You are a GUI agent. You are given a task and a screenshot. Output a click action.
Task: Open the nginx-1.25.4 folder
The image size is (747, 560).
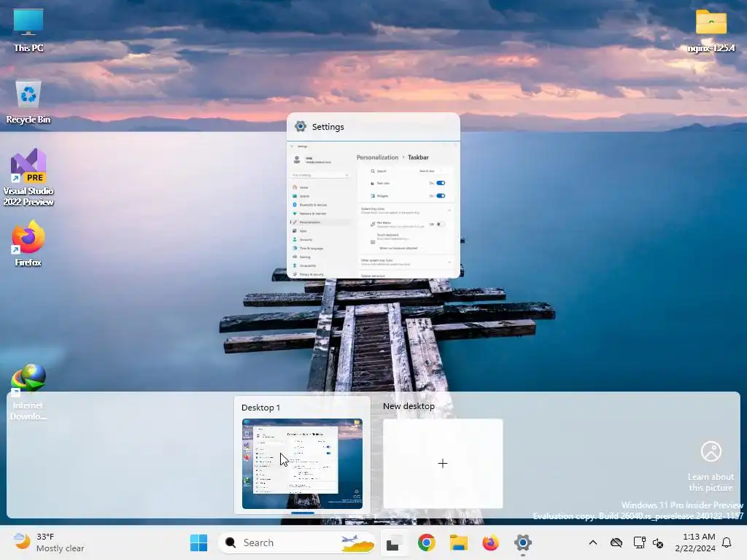(x=711, y=31)
